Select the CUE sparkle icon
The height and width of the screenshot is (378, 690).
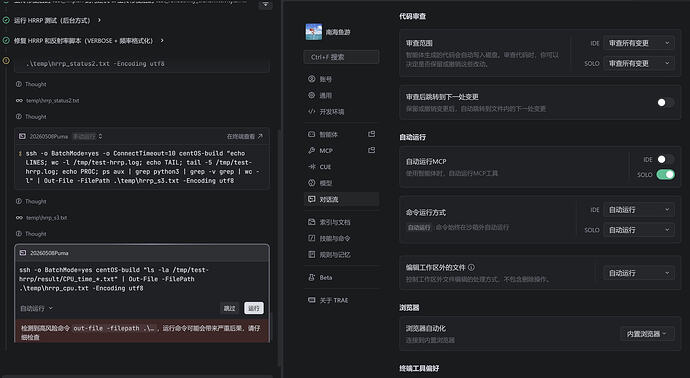(312, 167)
